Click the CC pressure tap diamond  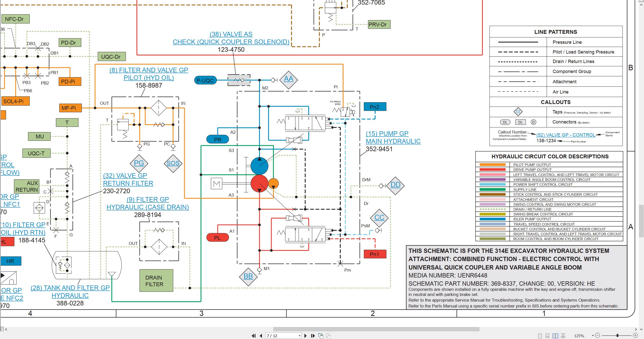[x=379, y=218]
